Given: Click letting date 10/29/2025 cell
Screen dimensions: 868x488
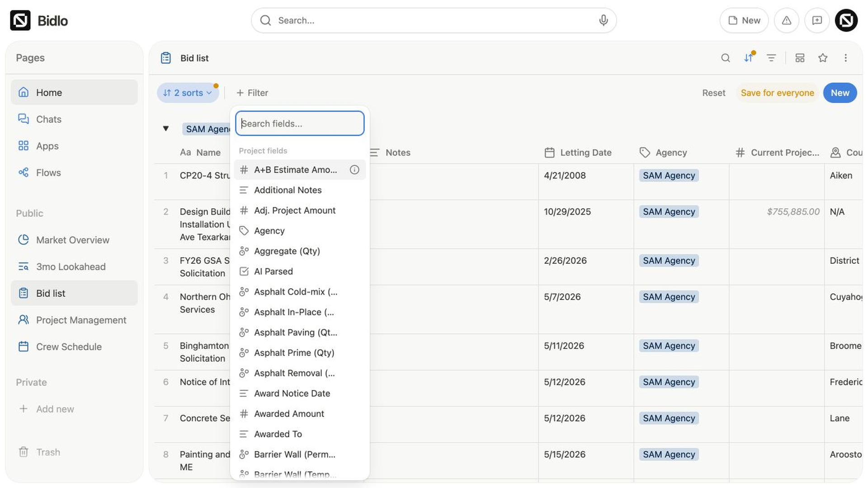Looking at the screenshot, I should (586, 224).
